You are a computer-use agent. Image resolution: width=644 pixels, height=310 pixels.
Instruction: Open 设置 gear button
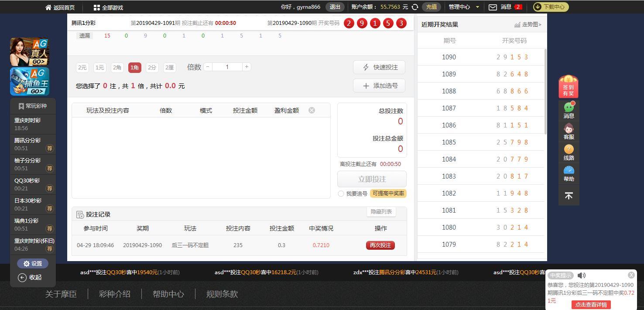click(33, 264)
